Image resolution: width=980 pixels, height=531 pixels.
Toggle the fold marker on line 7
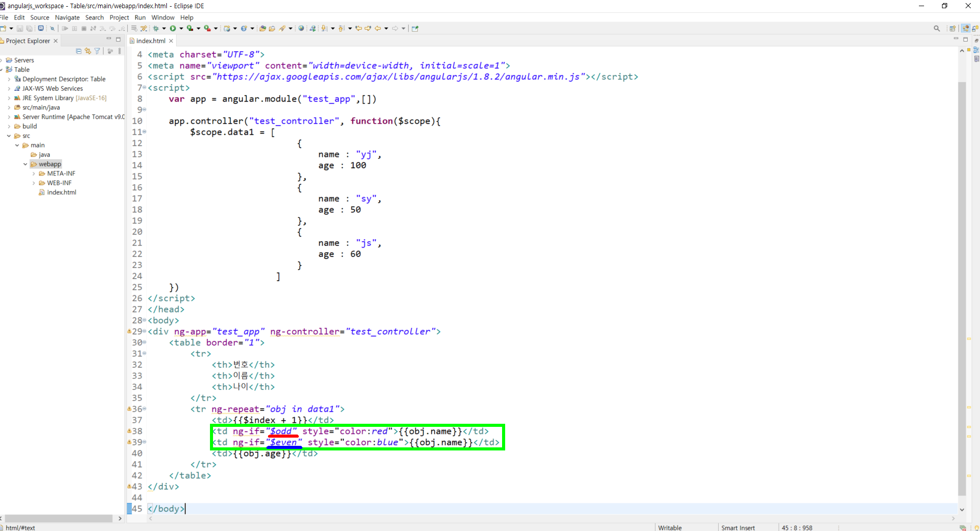[x=145, y=87]
